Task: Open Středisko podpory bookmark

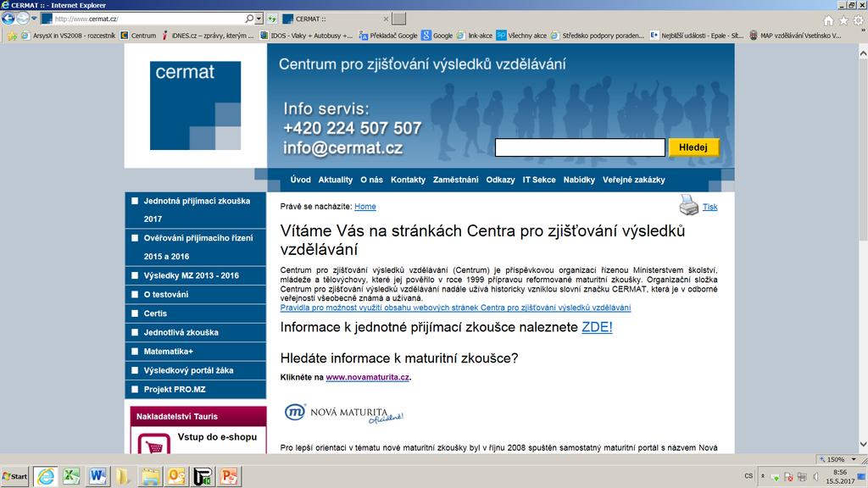Action: point(598,36)
